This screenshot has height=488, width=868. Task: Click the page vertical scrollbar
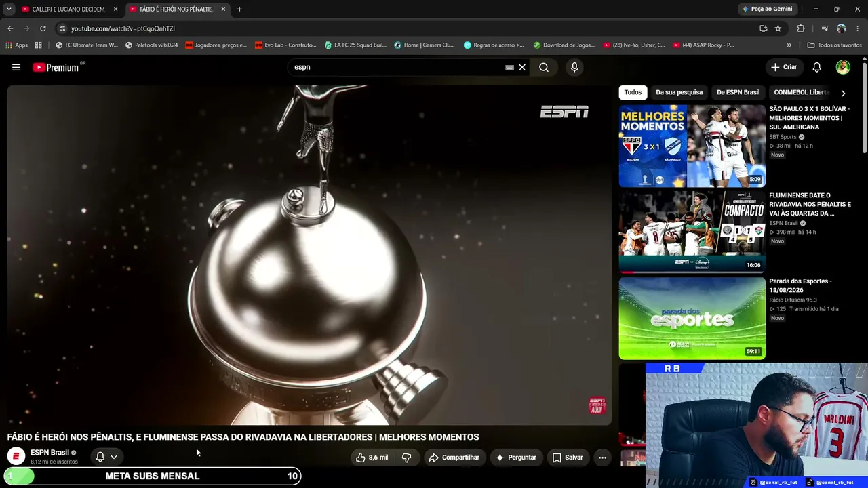click(865, 108)
